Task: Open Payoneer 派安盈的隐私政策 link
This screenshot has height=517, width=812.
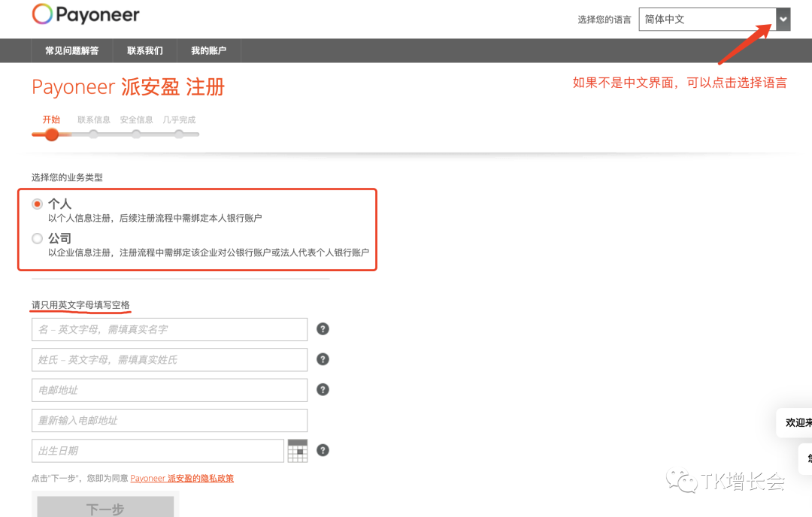Action: 182,478
